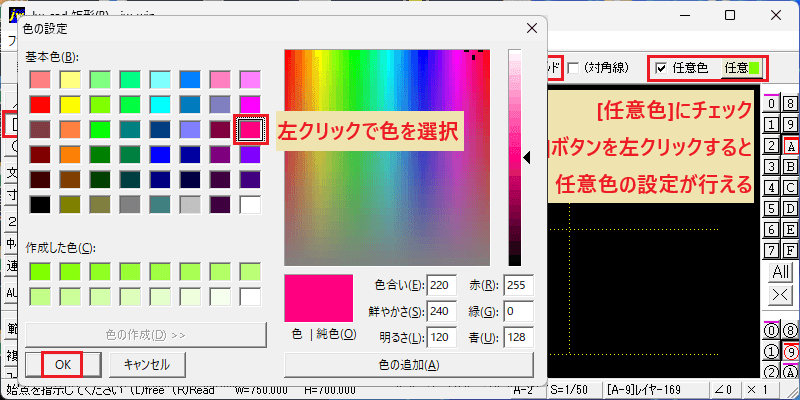Viewport: 800px width, 400px height.
Task: Select layer 3 button in layer bar
Action: 771,166
